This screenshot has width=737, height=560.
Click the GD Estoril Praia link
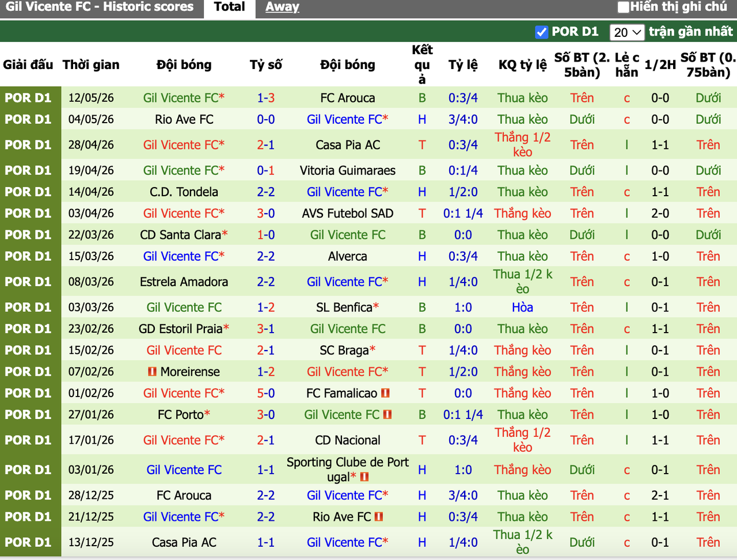181,329
